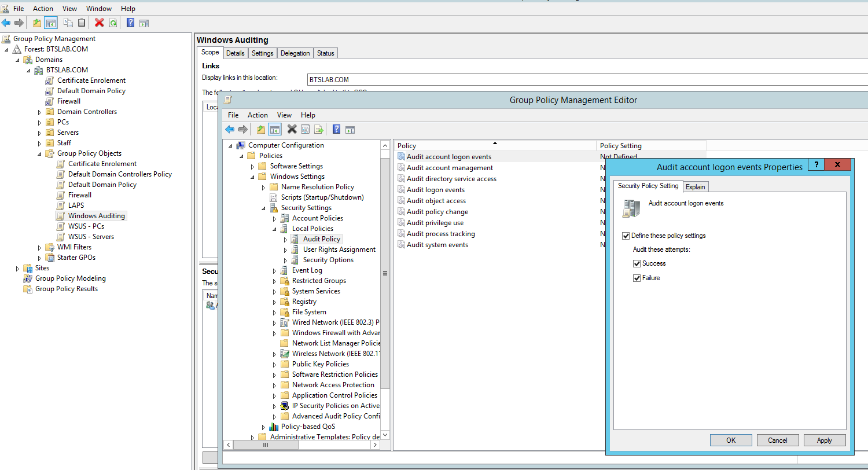Select Event Log in editor tree
Viewport: 868px width, 470px height.
pyautogui.click(x=307, y=270)
